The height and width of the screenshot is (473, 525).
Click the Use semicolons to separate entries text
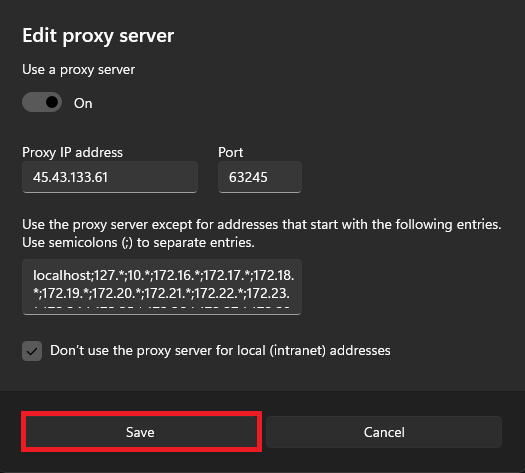click(x=138, y=243)
